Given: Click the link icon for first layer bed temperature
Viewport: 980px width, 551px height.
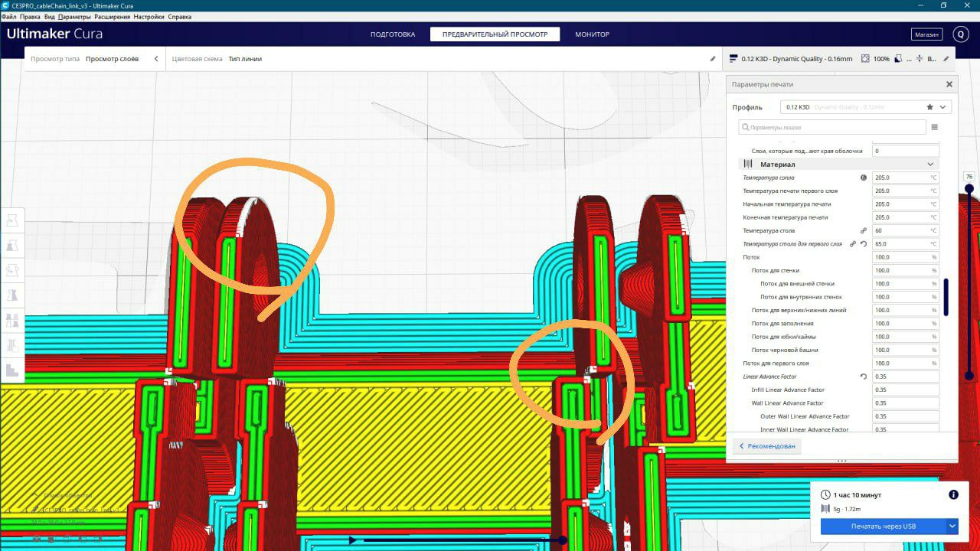Looking at the screenshot, I should 852,243.
